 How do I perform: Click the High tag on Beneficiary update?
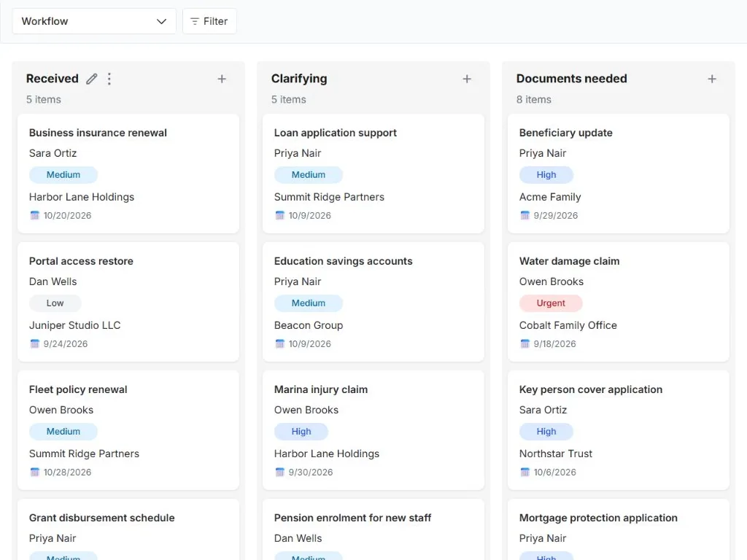tap(546, 175)
